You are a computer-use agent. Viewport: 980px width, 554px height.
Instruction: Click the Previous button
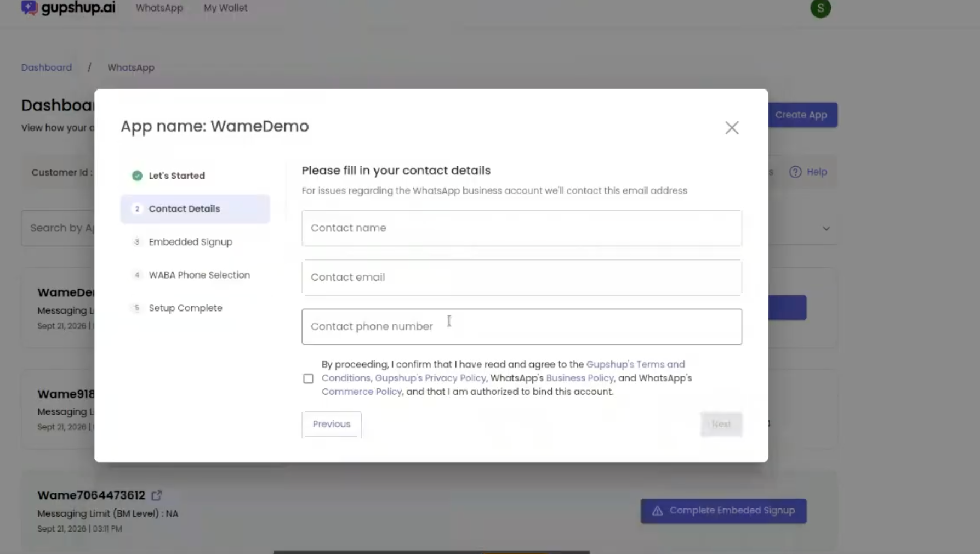[332, 424]
